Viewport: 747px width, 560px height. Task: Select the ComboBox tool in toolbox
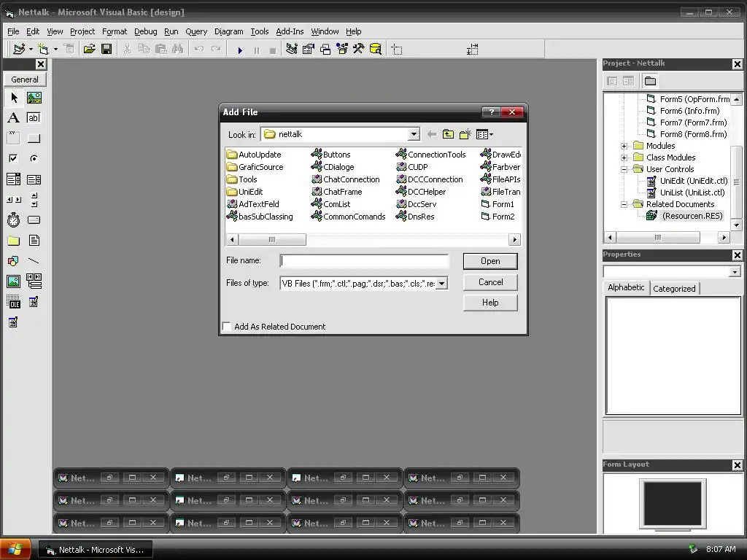[x=14, y=179]
